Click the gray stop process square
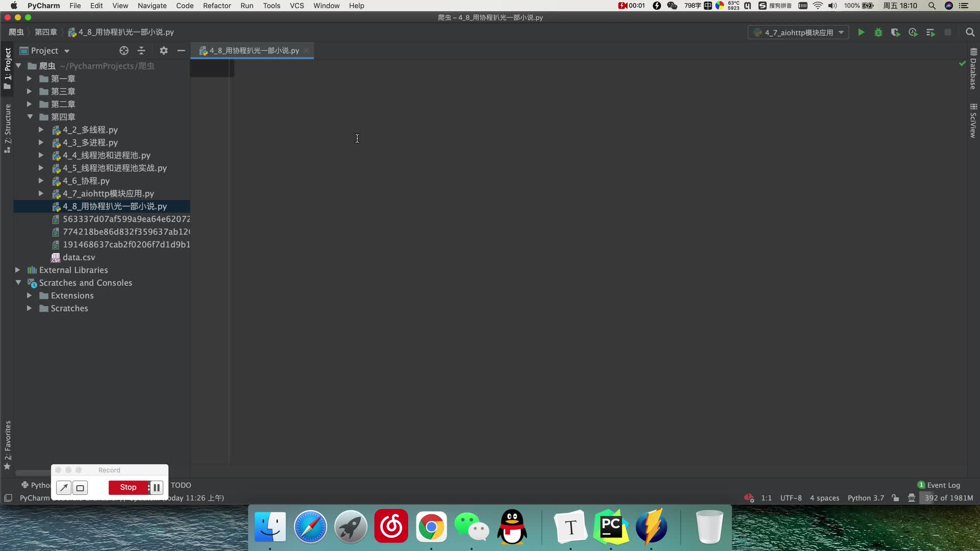Screen dimensions: 980x551 (948, 32)
